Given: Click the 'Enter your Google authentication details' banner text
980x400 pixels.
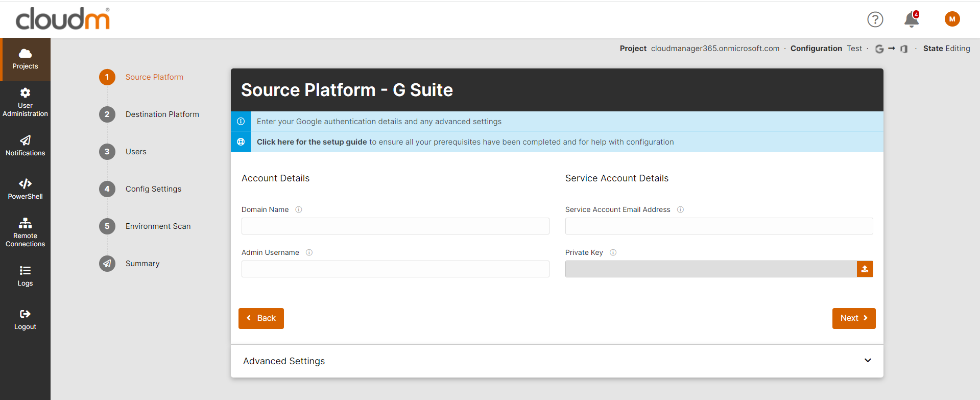Looking at the screenshot, I should [x=379, y=122].
